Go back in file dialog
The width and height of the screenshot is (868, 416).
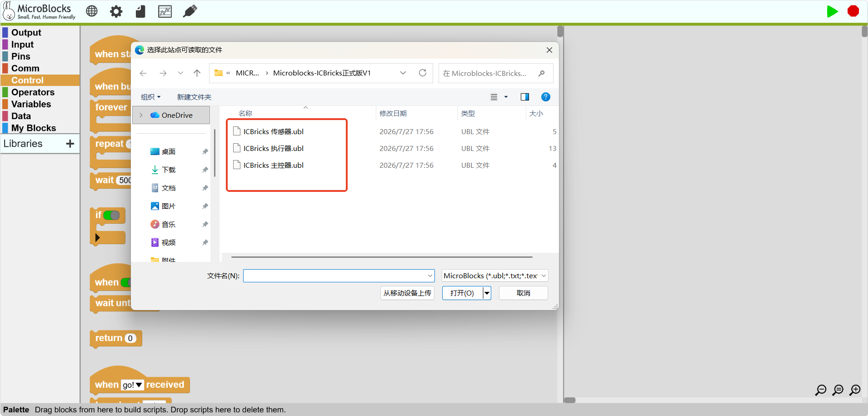(x=143, y=73)
